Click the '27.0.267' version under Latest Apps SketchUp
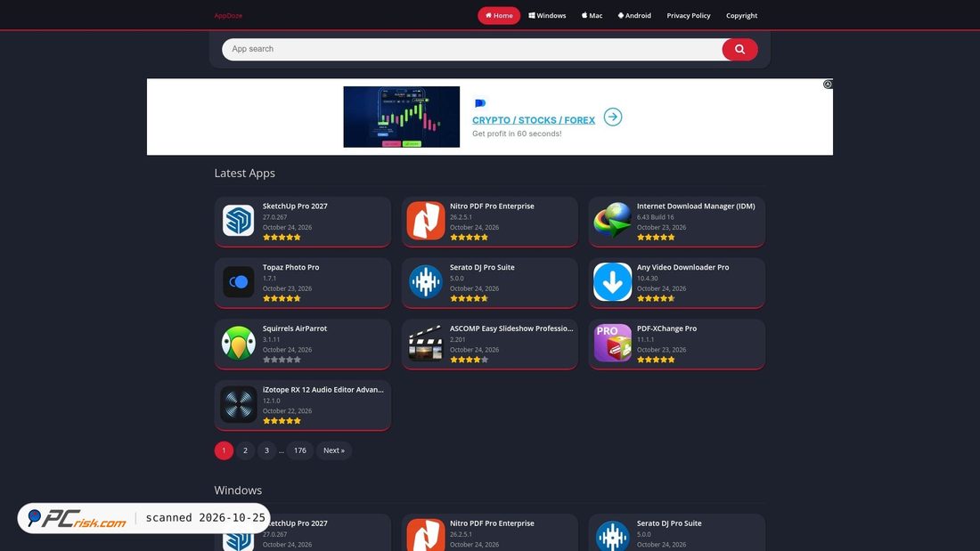The height and width of the screenshot is (551, 980). (x=274, y=217)
